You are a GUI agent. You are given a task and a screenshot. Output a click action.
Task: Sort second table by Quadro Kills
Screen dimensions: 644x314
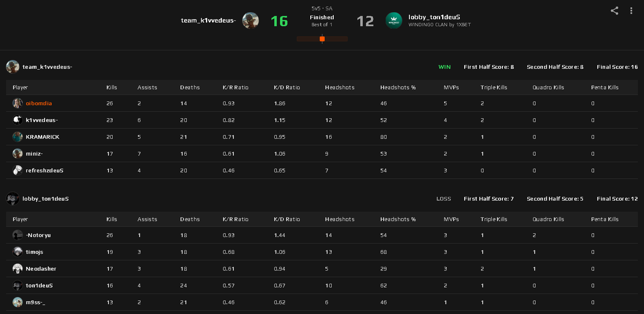[x=548, y=219]
